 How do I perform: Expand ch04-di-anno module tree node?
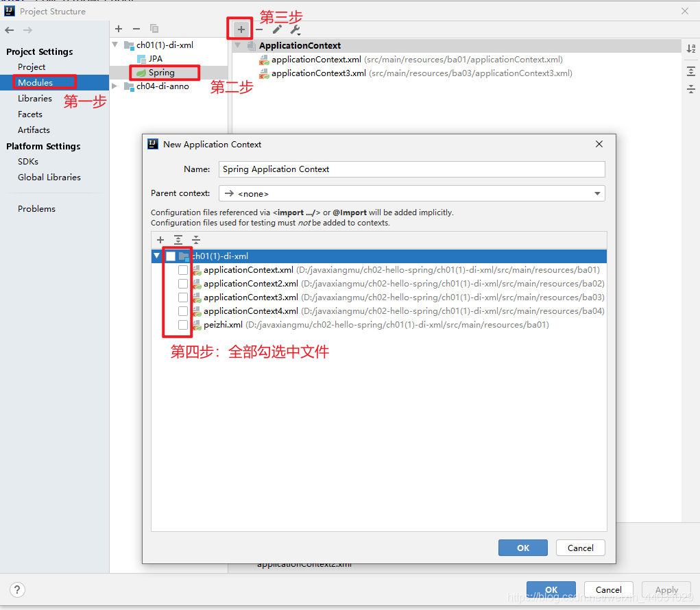point(114,86)
